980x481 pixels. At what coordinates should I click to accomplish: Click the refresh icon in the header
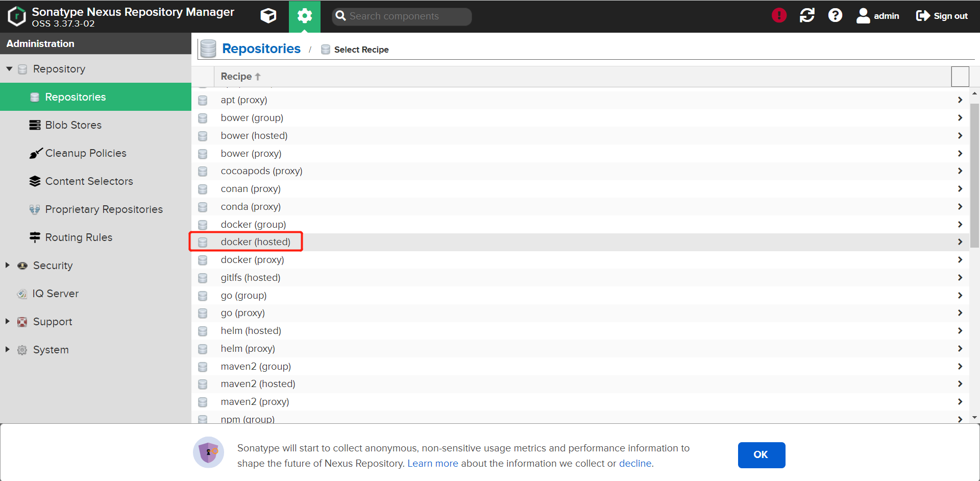pyautogui.click(x=807, y=16)
